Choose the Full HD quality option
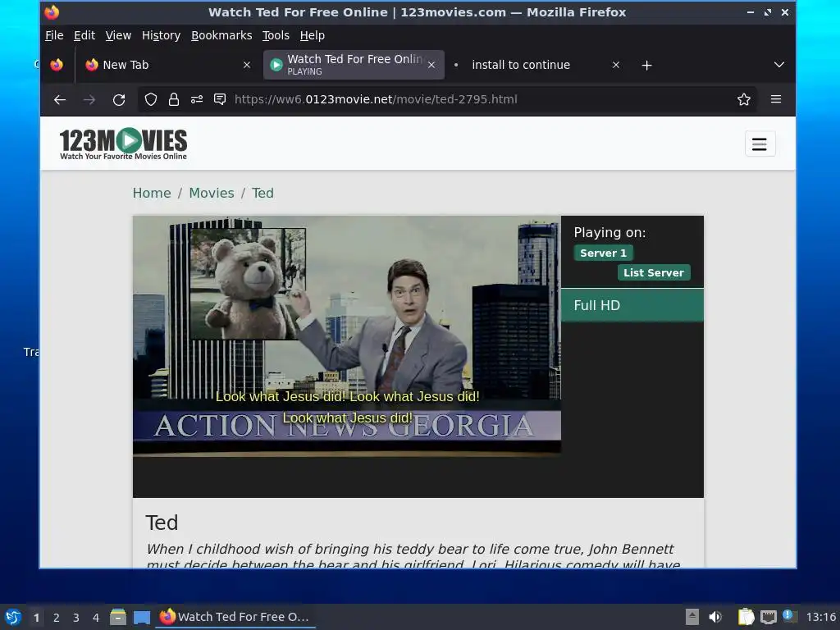This screenshot has width=840, height=630. click(632, 305)
